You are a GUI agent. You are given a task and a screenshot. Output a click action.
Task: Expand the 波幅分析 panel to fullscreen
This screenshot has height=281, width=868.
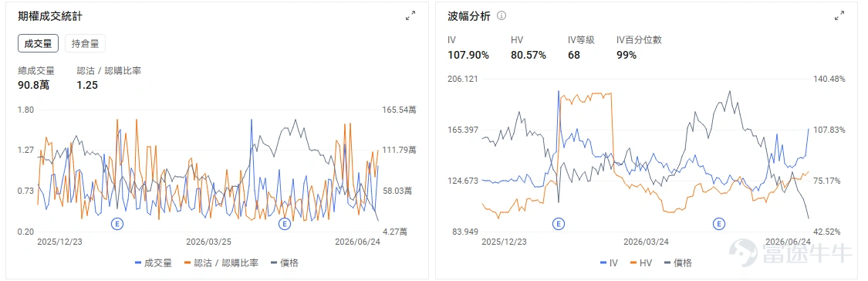click(x=839, y=16)
